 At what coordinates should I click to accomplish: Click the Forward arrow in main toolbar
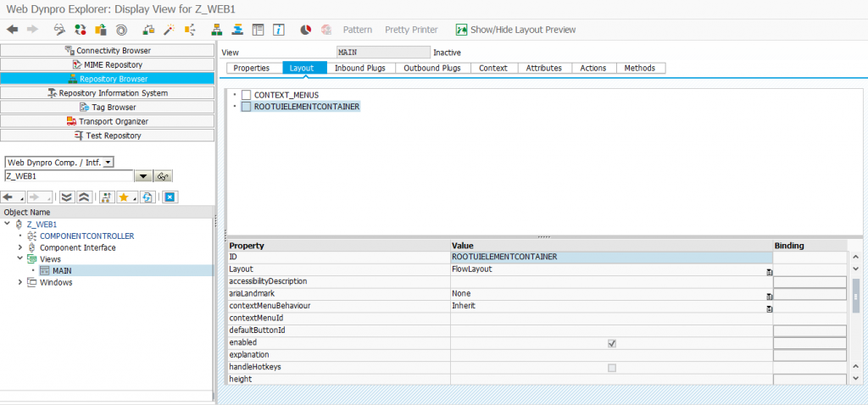pyautogui.click(x=33, y=30)
